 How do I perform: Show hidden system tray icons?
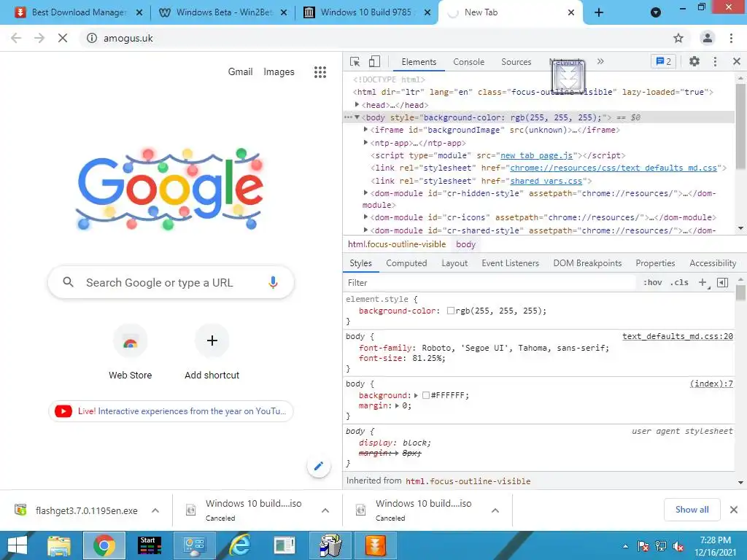(x=625, y=546)
